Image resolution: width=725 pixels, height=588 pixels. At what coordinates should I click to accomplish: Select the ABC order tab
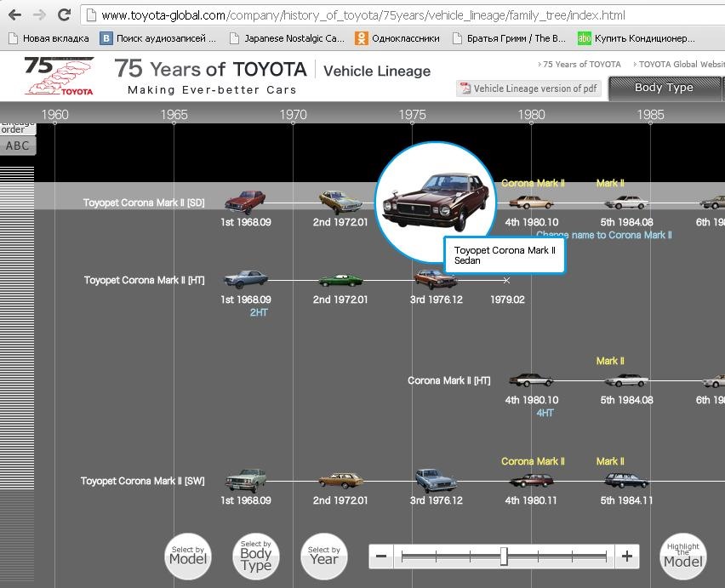(18, 146)
